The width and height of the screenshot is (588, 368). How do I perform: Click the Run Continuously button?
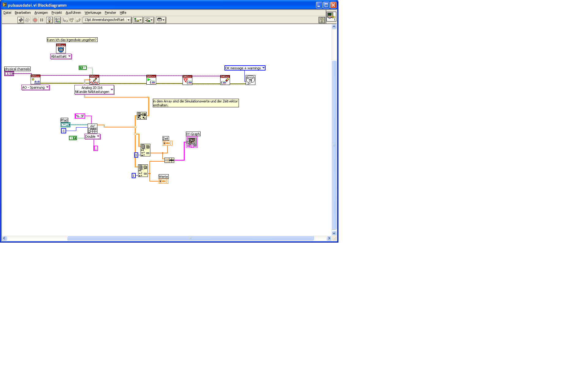coord(27,20)
